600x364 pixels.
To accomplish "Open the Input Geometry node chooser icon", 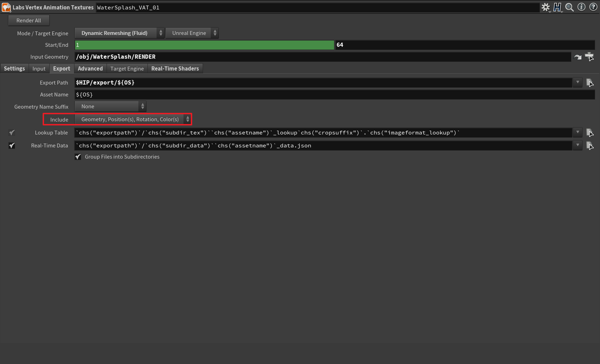I will (590, 57).
